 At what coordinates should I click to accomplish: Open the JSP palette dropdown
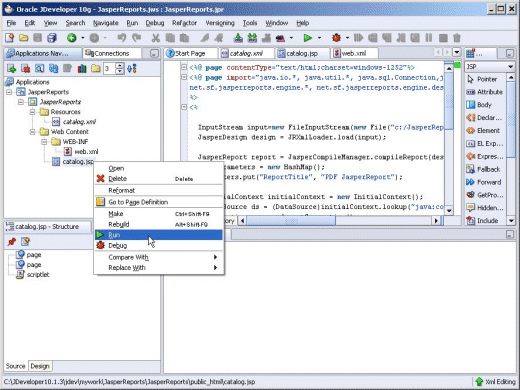[510, 67]
